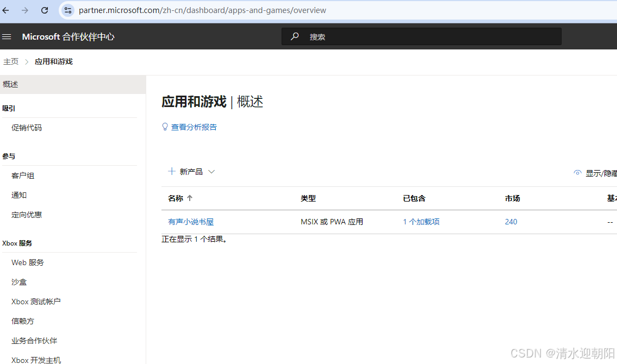Open Web 服务 under Xbox 服务
Viewport: 617px width, 364px height.
coord(28,262)
